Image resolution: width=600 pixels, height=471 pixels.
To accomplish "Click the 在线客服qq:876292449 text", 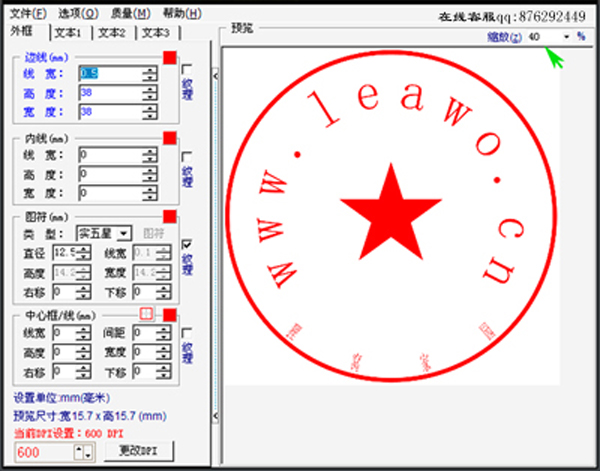I will point(512,16).
